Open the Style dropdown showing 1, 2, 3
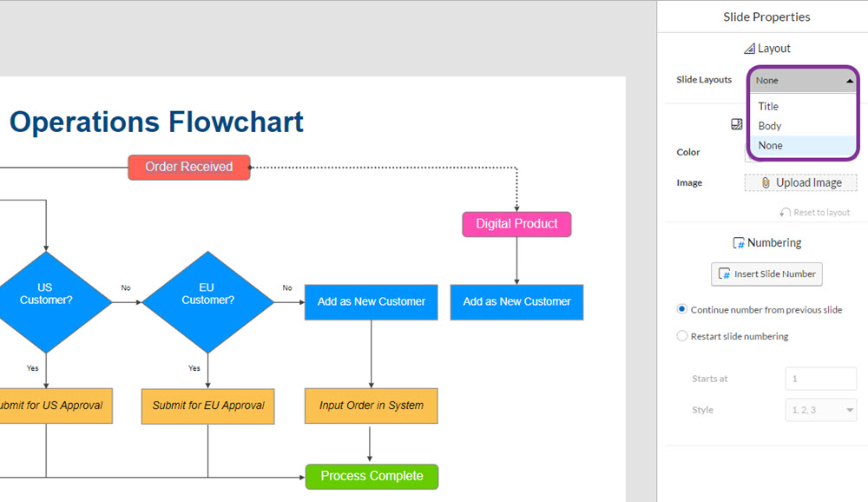868x502 pixels. coord(821,410)
